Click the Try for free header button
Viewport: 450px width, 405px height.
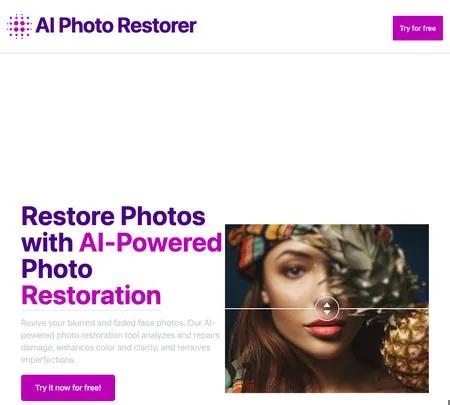(418, 28)
